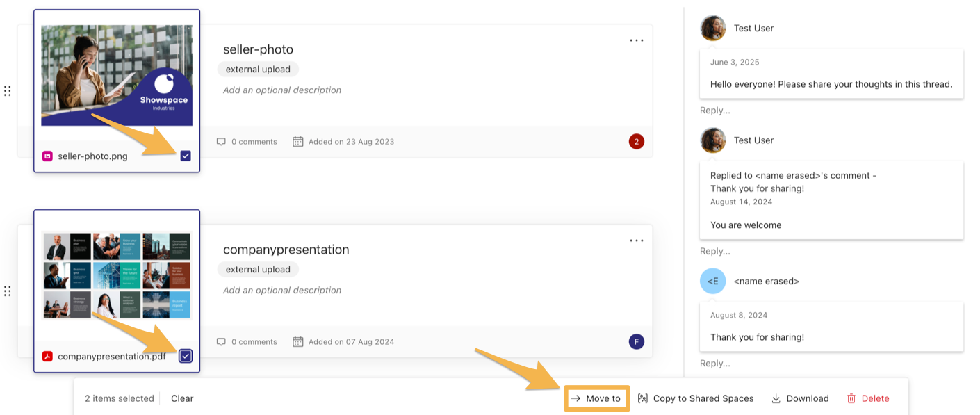Click the red badge showing 2

pos(636,142)
